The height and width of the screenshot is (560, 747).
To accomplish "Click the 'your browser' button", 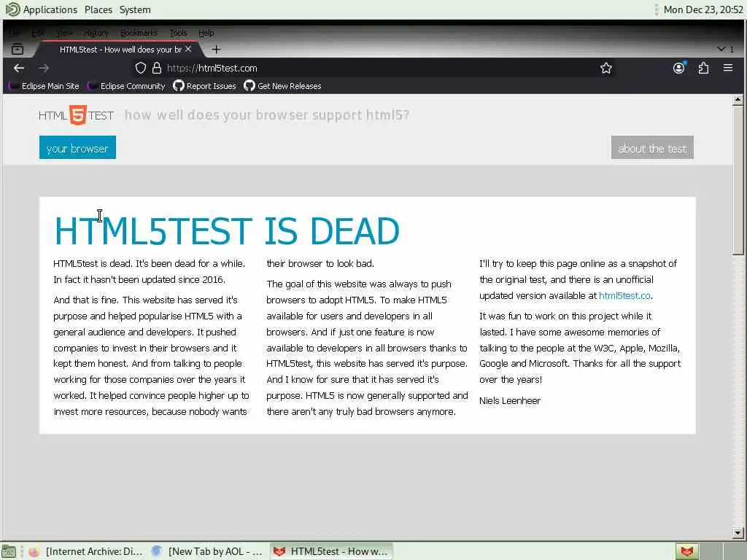I will click(77, 147).
